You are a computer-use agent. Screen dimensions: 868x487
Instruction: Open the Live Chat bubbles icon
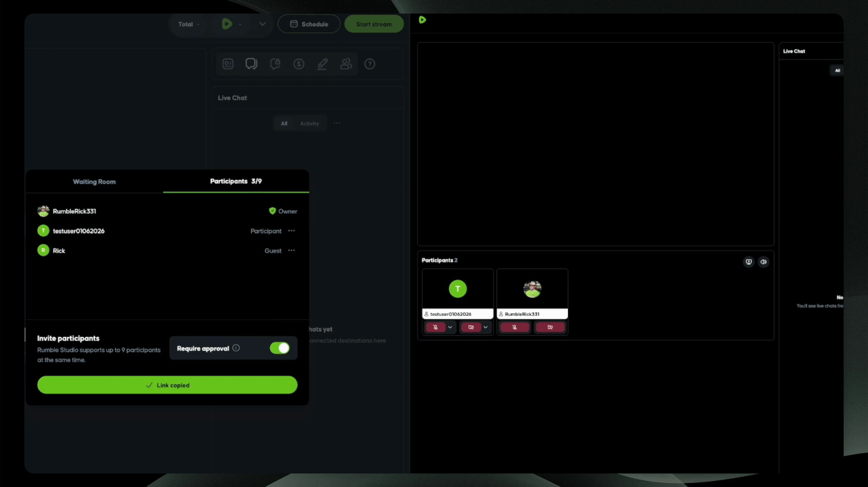tap(251, 64)
